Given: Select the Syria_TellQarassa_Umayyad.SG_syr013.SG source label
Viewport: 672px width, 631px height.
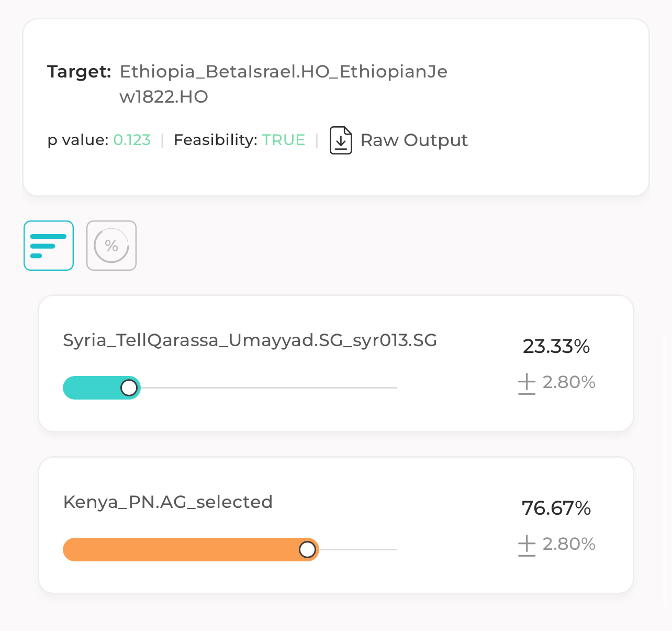Looking at the screenshot, I should tap(250, 340).
